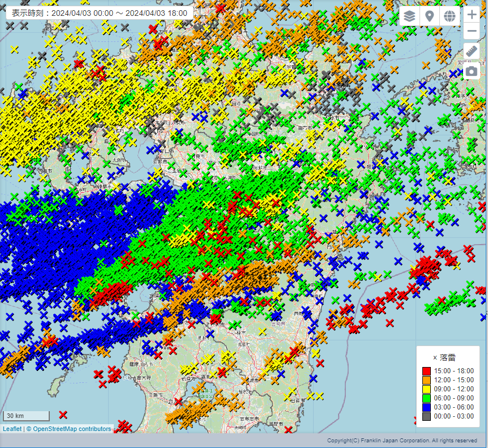Capture map with the camera icon
Viewport: 488px width, 448px height.
click(x=472, y=71)
